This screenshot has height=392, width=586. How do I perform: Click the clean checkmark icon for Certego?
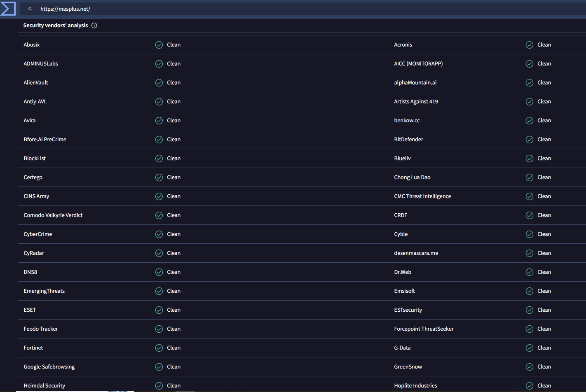(159, 177)
